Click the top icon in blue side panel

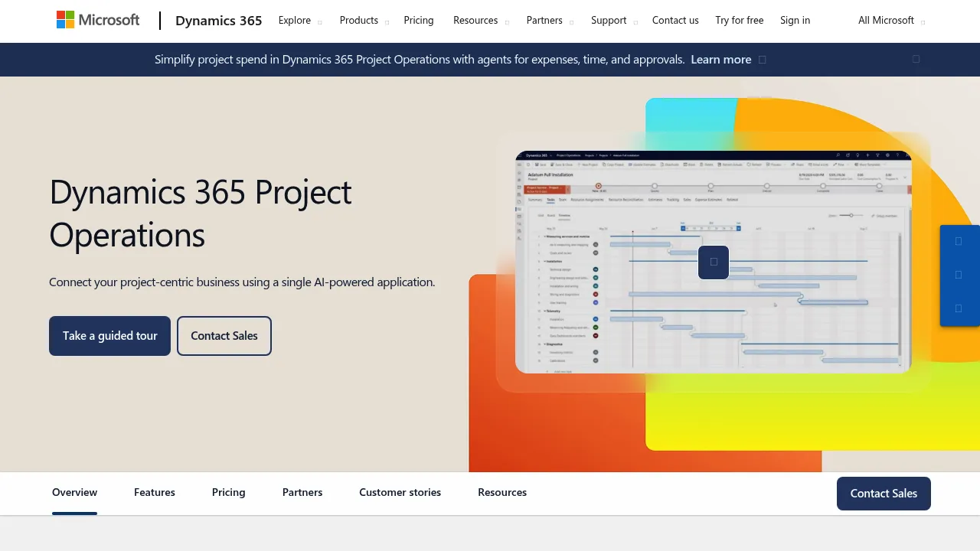click(959, 241)
